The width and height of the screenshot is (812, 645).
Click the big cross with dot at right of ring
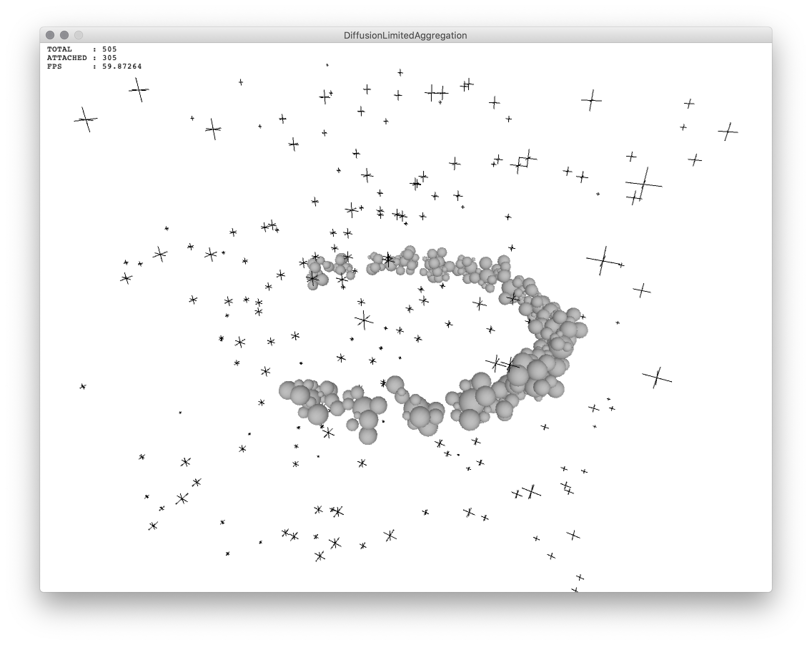tap(603, 260)
